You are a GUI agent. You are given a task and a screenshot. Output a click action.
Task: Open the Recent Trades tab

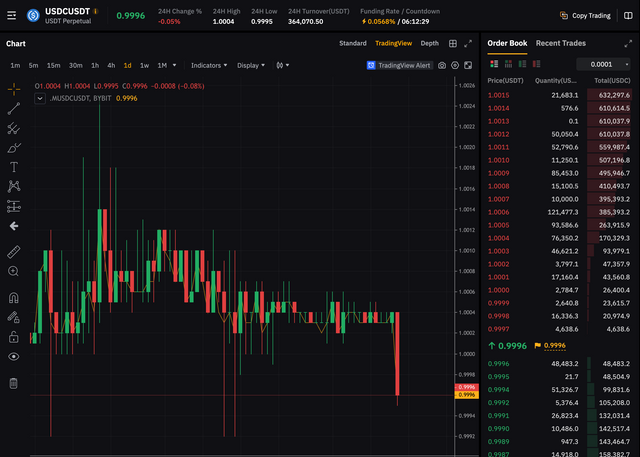(x=560, y=43)
